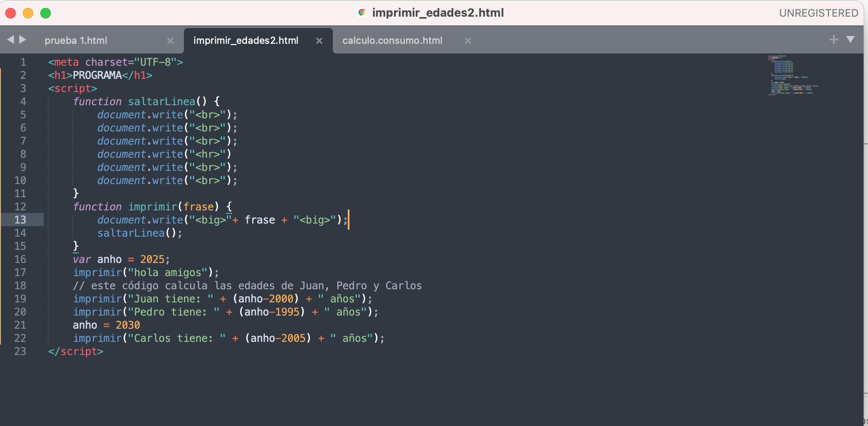Switch to the calculo.consumo.html tab
Viewport: 868px width, 426px height.
pos(392,40)
